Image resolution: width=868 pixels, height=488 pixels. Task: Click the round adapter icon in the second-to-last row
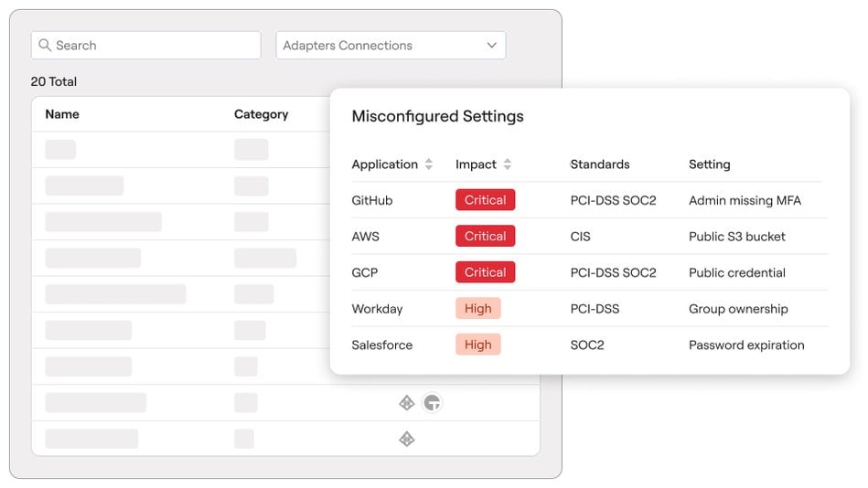coord(432,403)
